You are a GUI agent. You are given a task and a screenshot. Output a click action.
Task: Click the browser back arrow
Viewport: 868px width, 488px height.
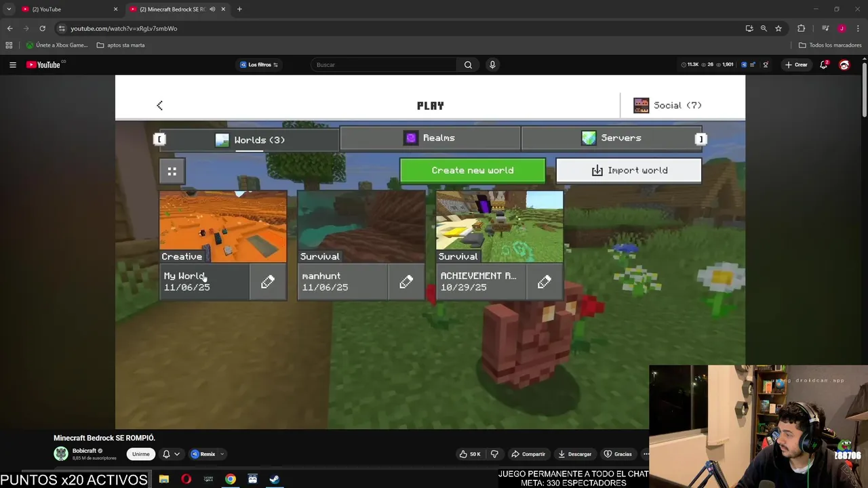click(x=9, y=28)
